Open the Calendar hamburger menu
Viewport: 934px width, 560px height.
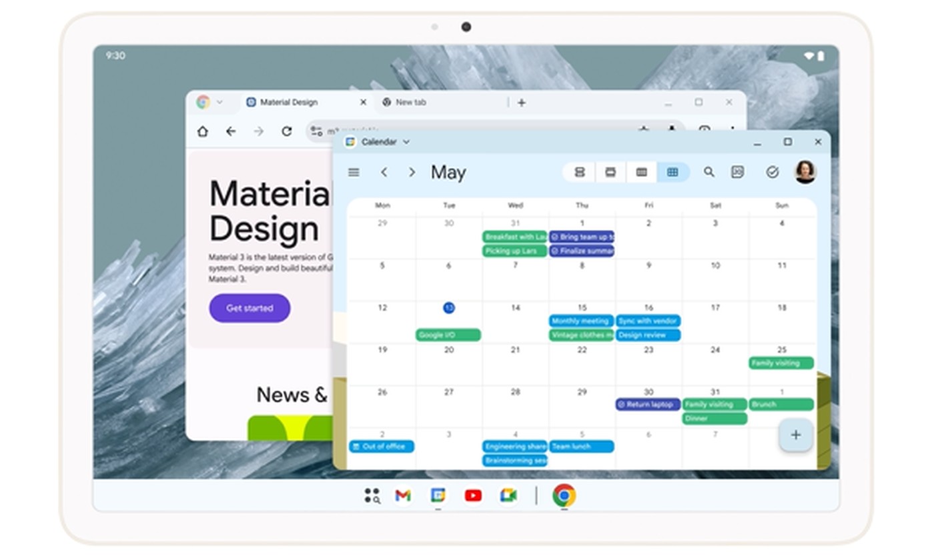(354, 173)
